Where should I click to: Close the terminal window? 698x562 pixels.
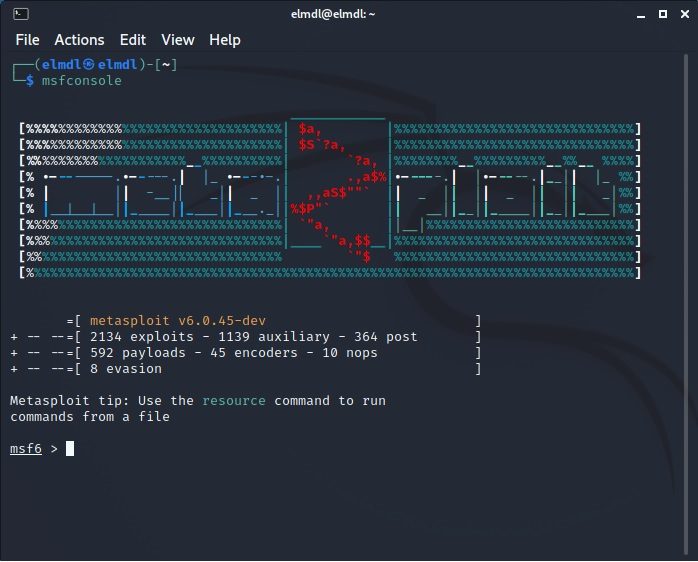[682, 14]
